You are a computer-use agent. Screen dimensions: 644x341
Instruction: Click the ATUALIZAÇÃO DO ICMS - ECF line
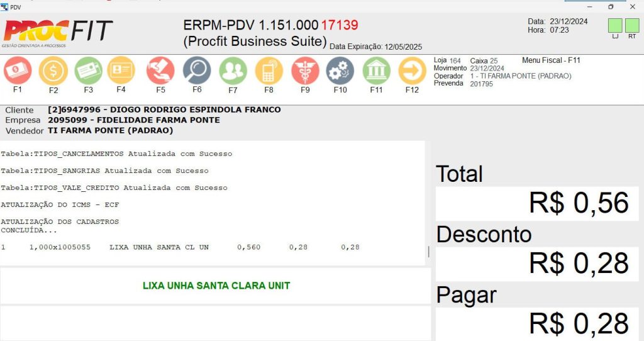(60, 204)
